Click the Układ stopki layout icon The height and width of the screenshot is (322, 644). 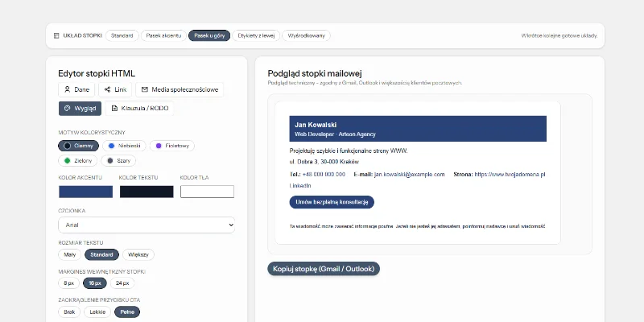[x=56, y=35]
